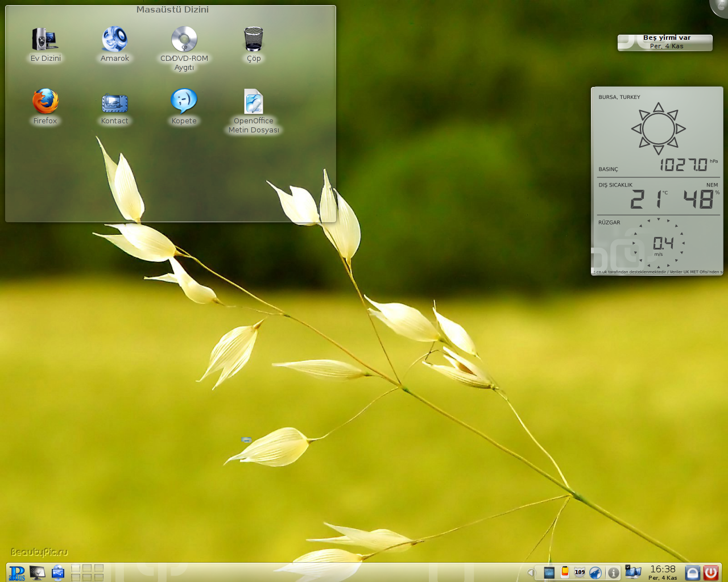Viewport: 728px width, 582px height.
Task: Open the Pardus application launcher menu
Action: coord(17,572)
